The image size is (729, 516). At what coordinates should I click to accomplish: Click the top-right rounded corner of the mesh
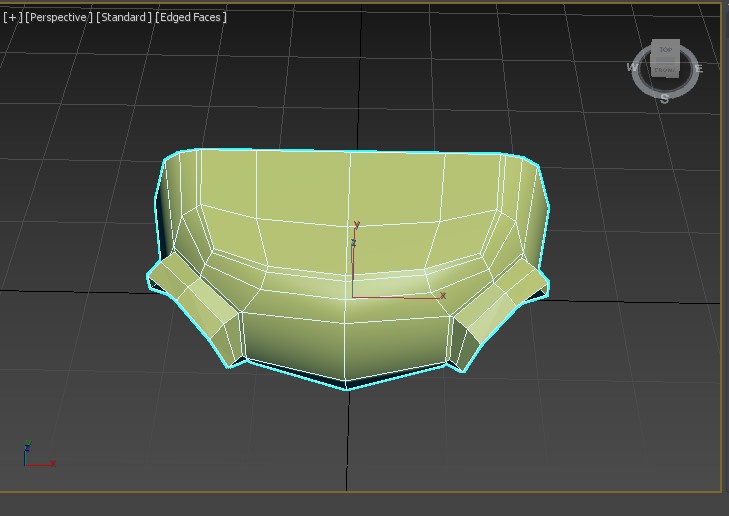pos(528,167)
